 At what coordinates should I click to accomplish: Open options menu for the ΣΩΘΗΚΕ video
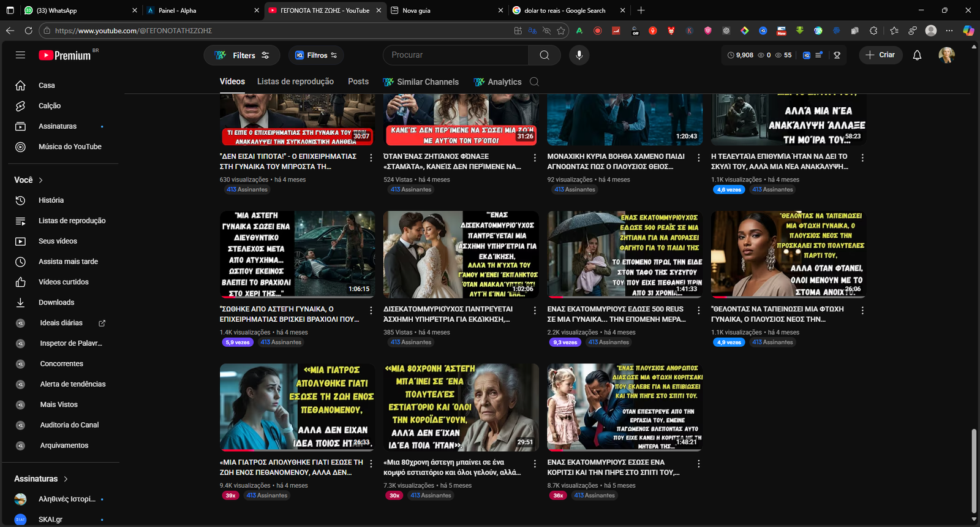click(x=371, y=311)
